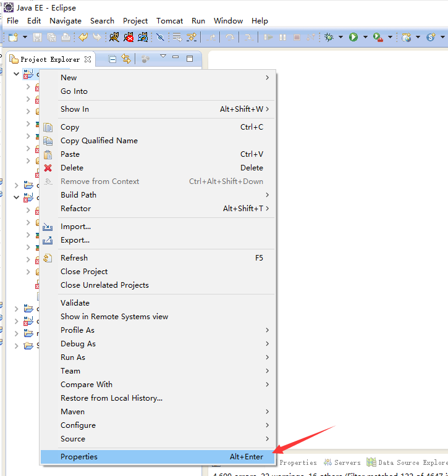The image size is (448, 476).
Task: Switch to the Data Source Explorer tab
Action: pos(407,462)
